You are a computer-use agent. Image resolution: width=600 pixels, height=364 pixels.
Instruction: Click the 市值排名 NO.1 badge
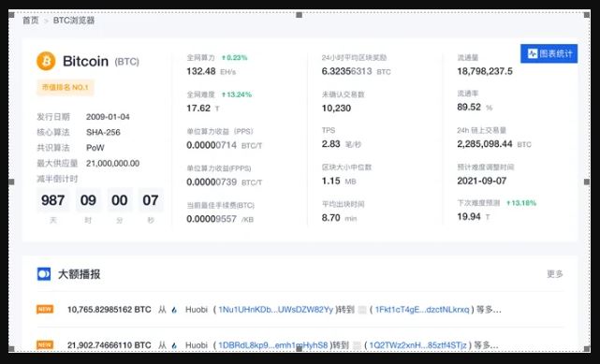tap(65, 87)
